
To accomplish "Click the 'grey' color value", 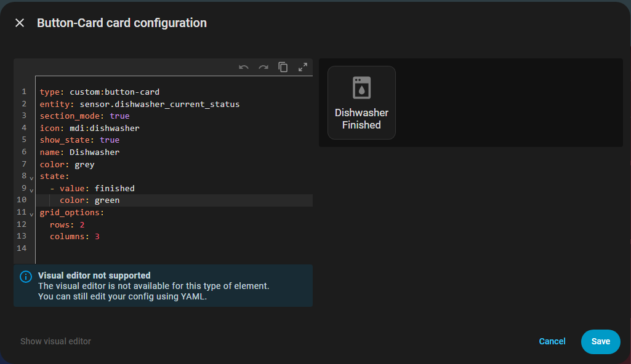I will pos(84,164).
